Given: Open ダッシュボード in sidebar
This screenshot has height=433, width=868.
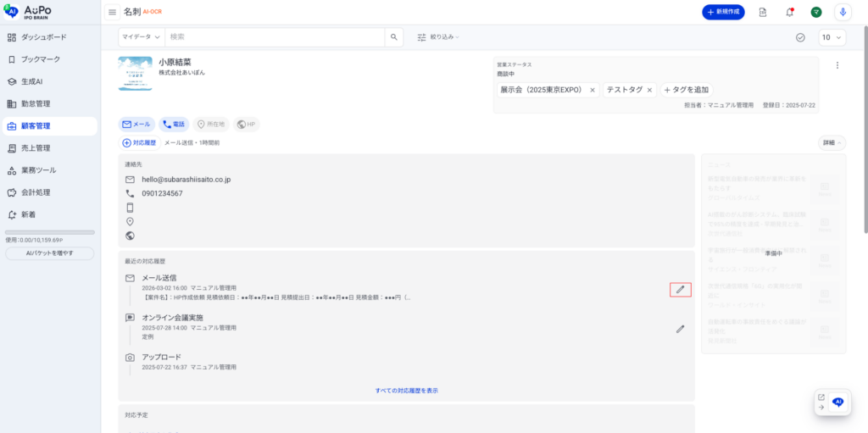Looking at the screenshot, I should (x=43, y=37).
